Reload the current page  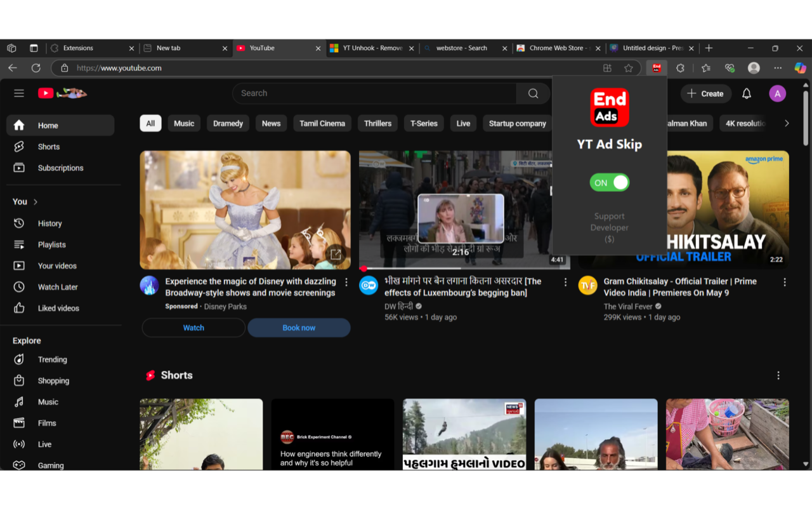click(x=36, y=68)
